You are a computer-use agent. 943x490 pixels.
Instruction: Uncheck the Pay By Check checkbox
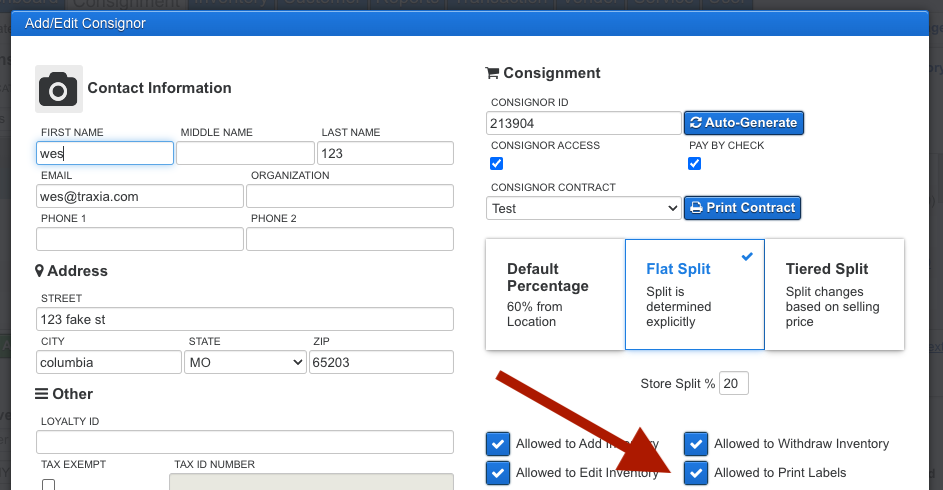click(695, 164)
